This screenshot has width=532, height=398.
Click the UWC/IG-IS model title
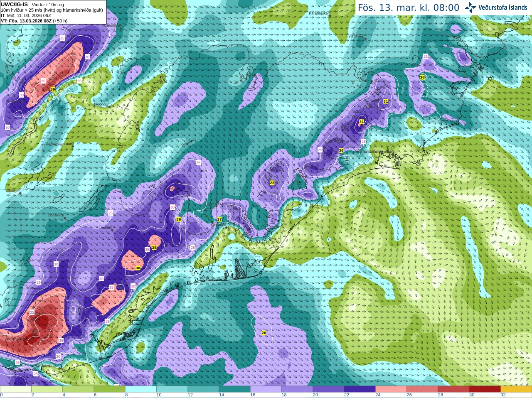coord(15,4)
